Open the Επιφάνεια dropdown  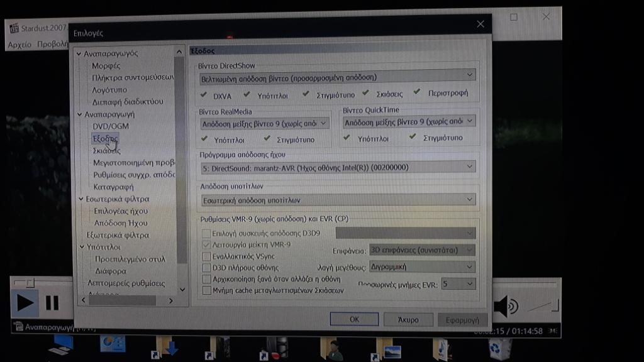(x=422, y=250)
